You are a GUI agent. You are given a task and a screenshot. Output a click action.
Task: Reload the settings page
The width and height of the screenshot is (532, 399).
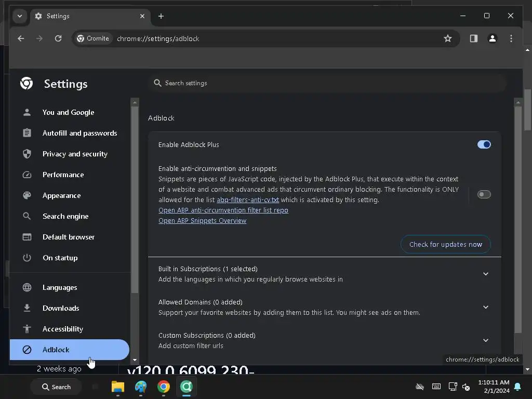58,38
